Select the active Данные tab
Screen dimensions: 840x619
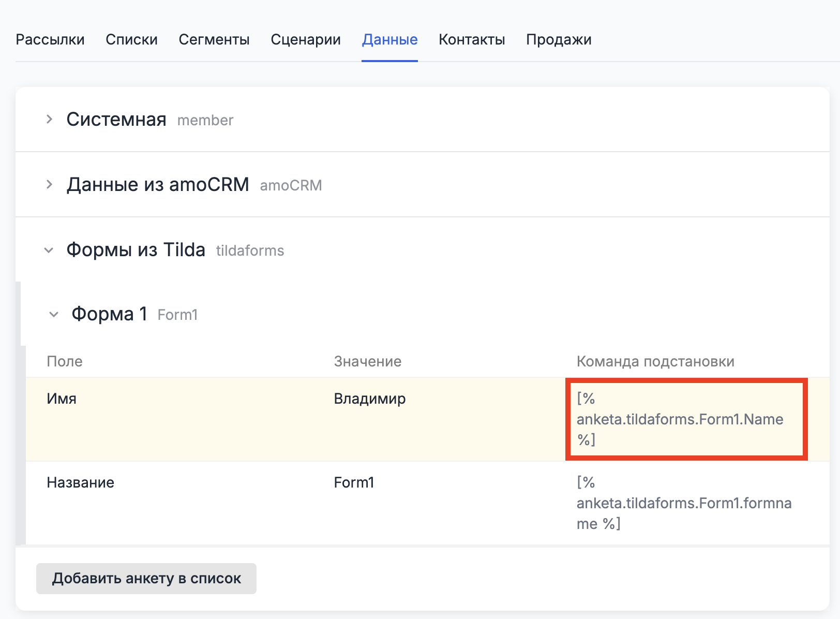tap(389, 40)
